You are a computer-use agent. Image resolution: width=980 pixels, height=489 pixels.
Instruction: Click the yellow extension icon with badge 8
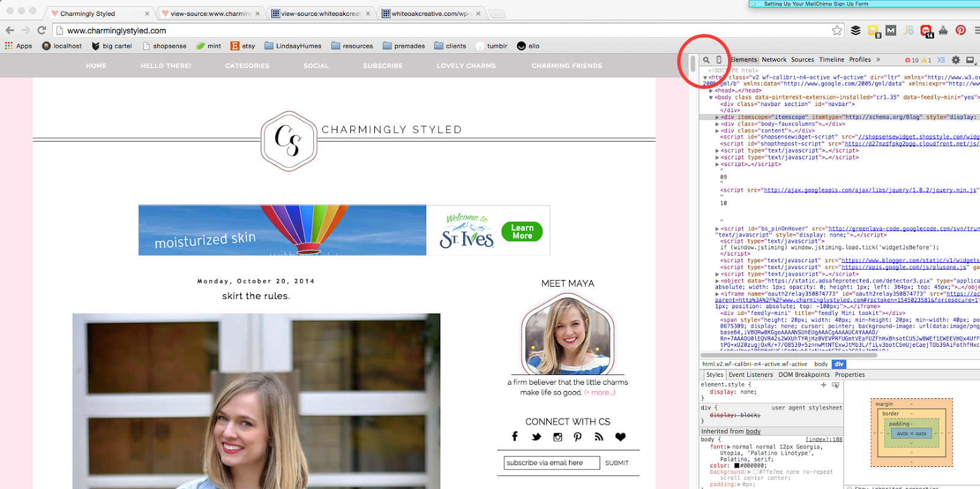point(873,31)
